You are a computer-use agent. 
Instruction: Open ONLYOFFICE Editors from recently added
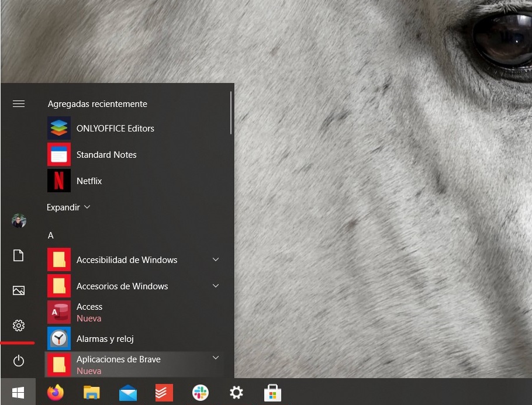(x=115, y=129)
